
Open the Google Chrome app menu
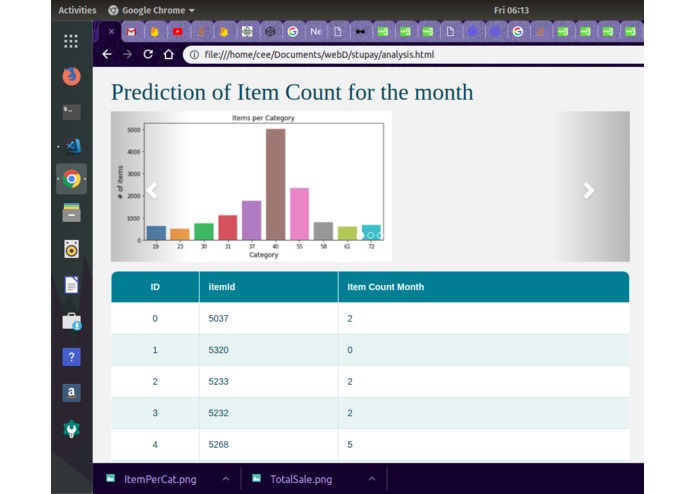(x=152, y=10)
